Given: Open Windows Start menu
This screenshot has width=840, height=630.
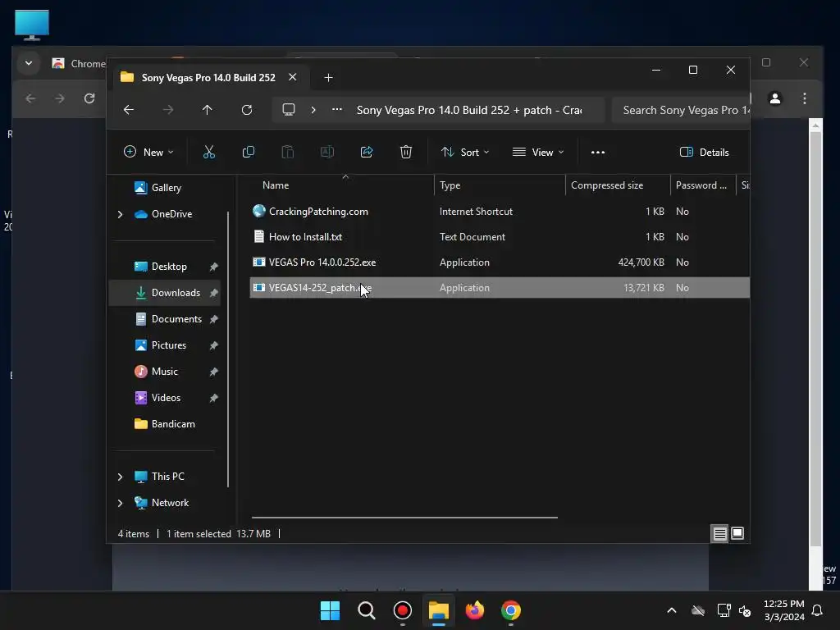Looking at the screenshot, I should [330, 610].
